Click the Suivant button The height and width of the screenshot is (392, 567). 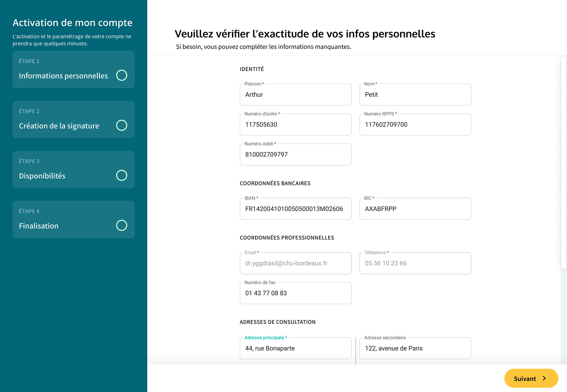coord(531,378)
